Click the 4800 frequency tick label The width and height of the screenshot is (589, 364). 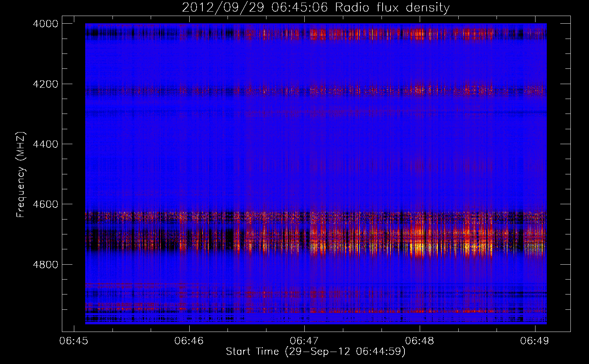pyautogui.click(x=46, y=265)
